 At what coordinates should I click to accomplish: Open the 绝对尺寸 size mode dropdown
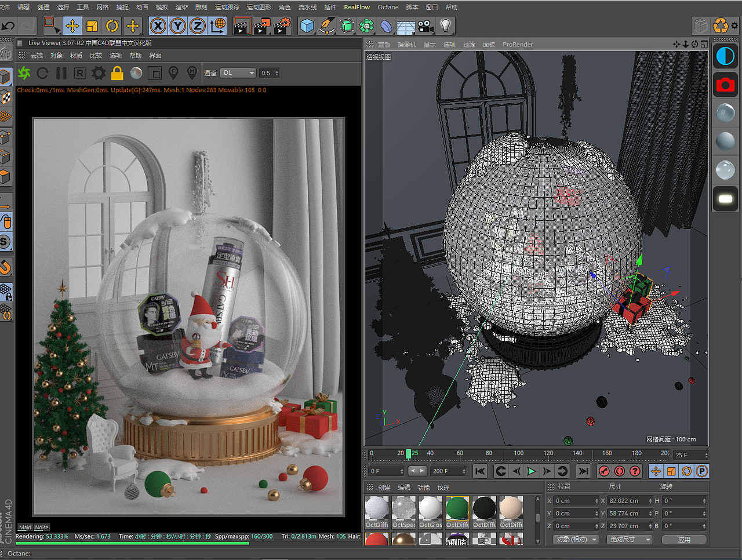pos(629,539)
